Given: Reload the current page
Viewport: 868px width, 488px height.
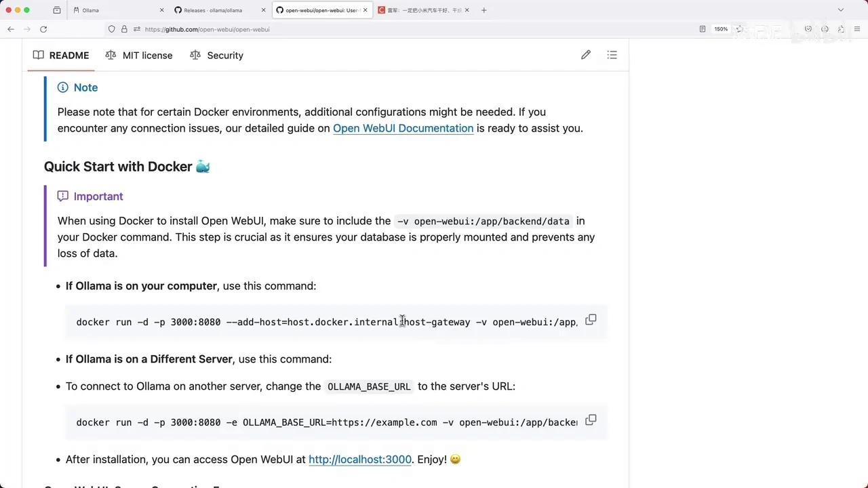Looking at the screenshot, I should point(43,29).
